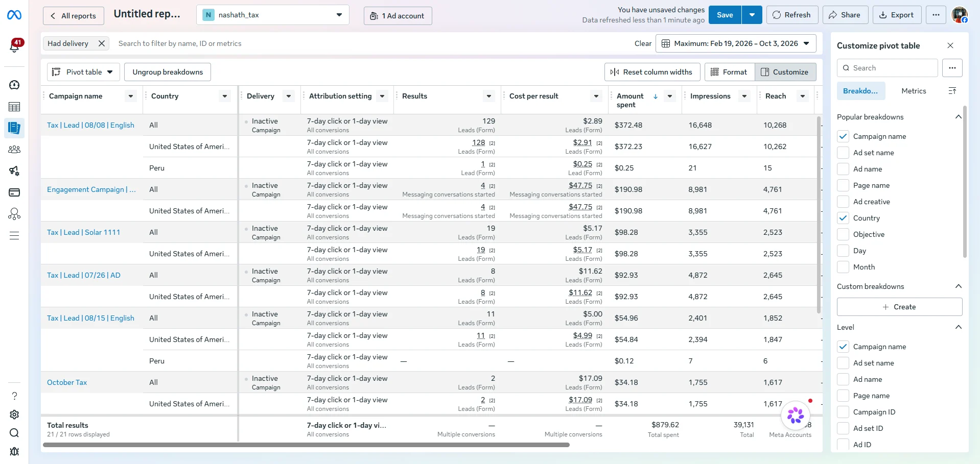Remove the Had delivery filter chip

(102, 43)
